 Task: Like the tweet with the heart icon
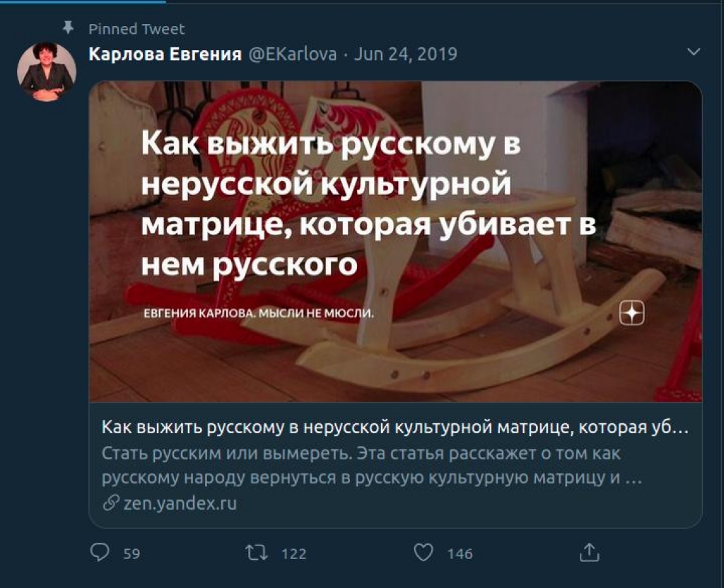(424, 553)
